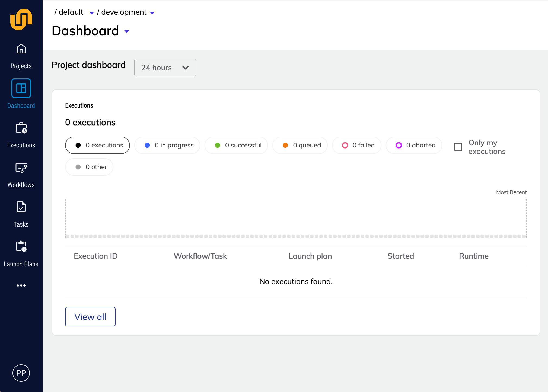The image size is (548, 392).
Task: Toggle the Only my executions checkbox
Action: click(458, 147)
